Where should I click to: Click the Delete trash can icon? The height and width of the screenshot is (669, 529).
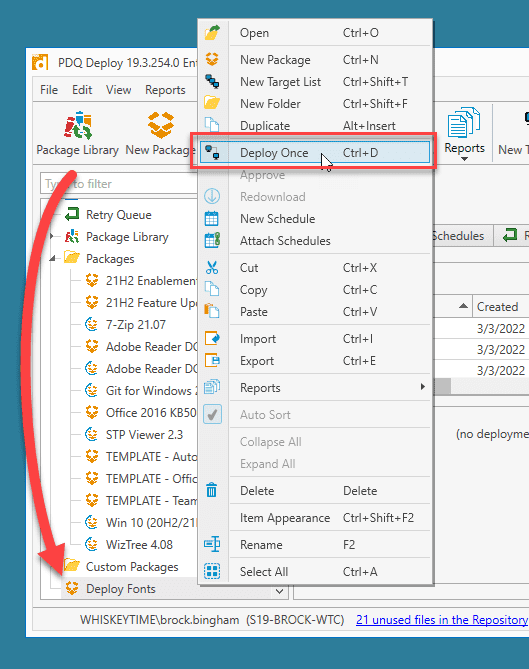[x=212, y=490]
